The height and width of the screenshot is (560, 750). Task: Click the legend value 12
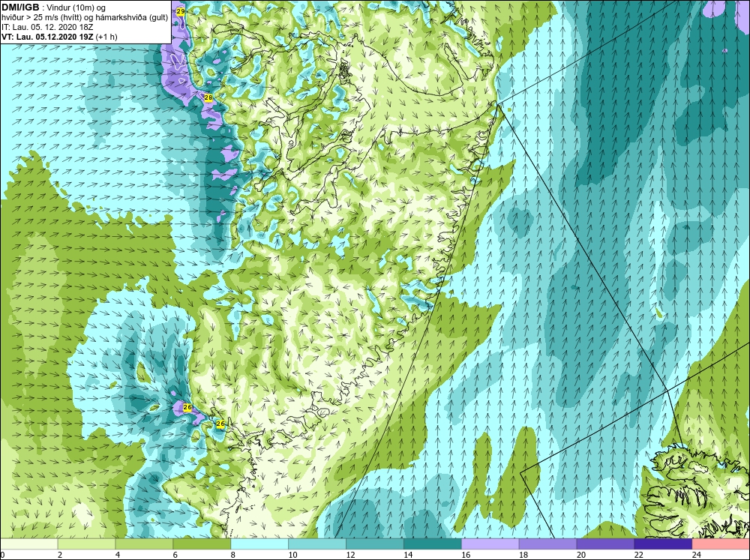350,555
